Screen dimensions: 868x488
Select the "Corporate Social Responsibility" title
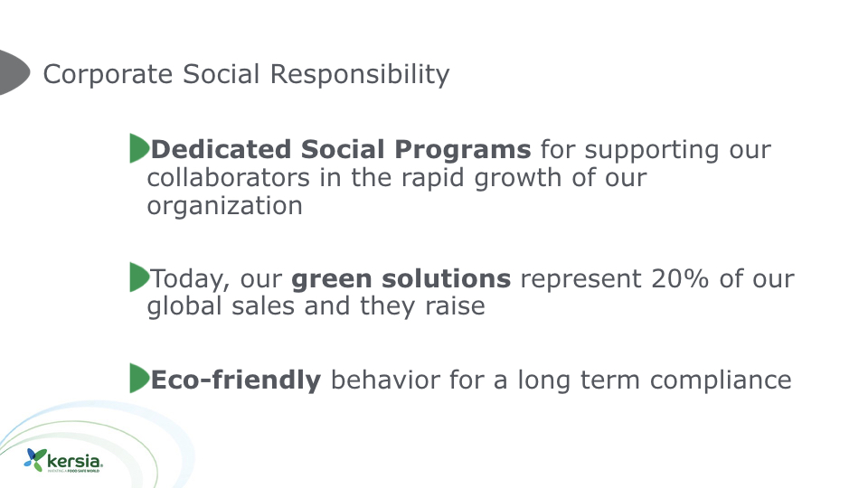tap(246, 73)
